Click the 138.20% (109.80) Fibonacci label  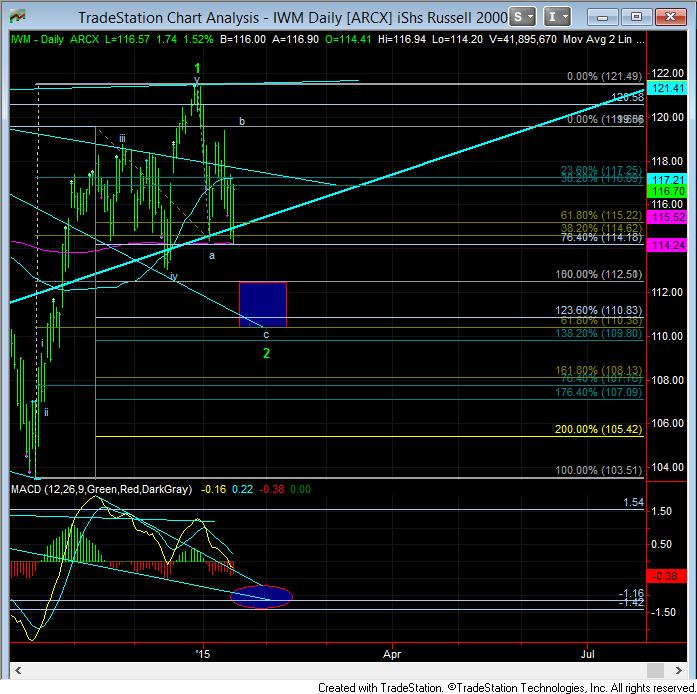[599, 333]
